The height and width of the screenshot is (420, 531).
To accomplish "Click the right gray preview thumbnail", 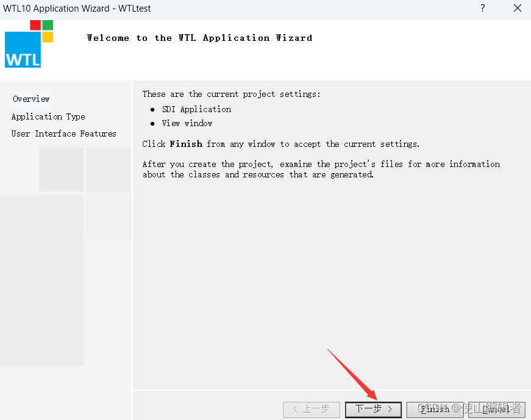I will click(x=109, y=169).
